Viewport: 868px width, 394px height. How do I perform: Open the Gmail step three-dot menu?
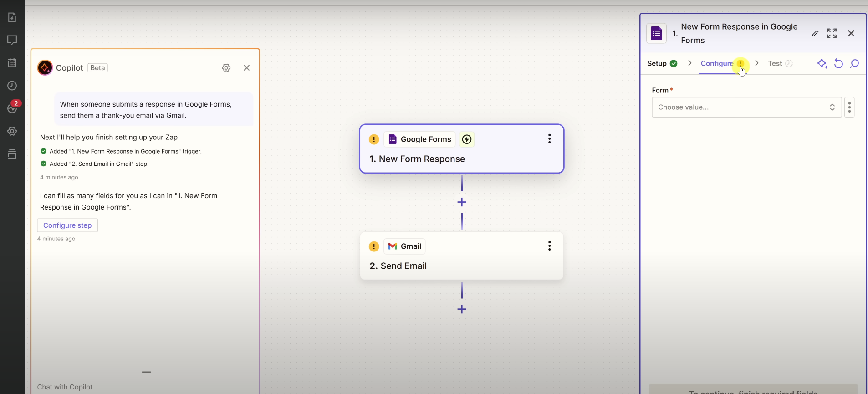[550, 246]
